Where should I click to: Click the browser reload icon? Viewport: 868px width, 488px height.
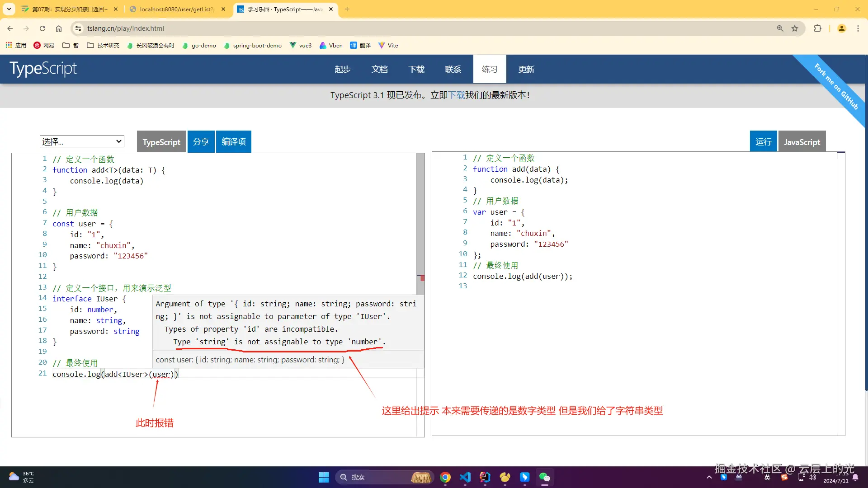pyautogui.click(x=42, y=28)
